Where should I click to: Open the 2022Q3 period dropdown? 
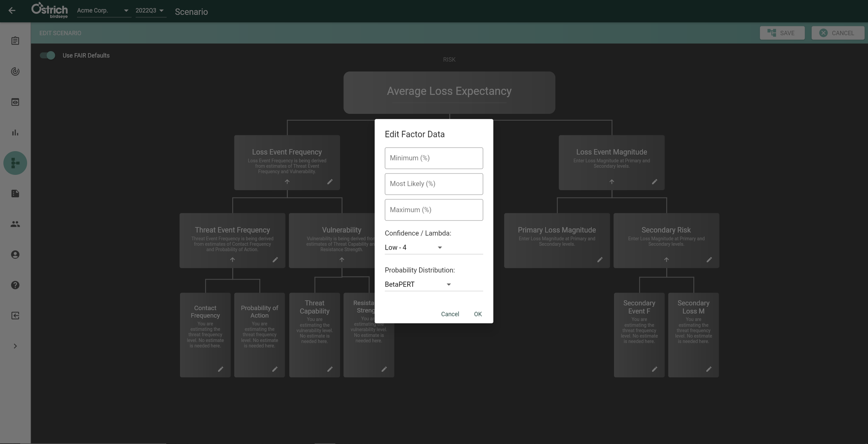150,11
